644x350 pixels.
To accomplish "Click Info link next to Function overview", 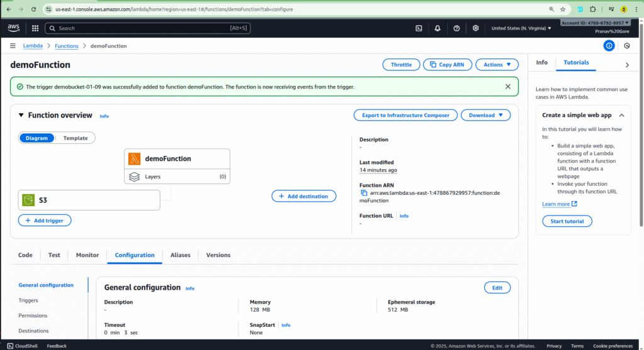I will (104, 116).
